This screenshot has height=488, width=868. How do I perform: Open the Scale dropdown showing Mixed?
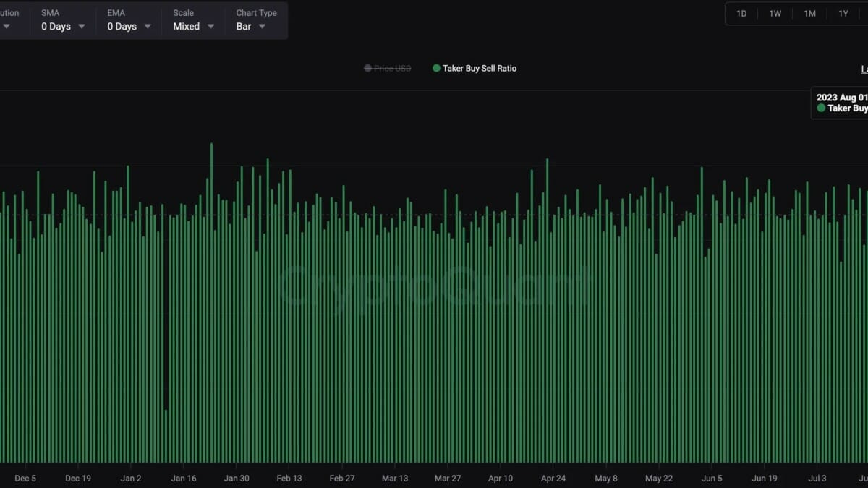click(194, 27)
